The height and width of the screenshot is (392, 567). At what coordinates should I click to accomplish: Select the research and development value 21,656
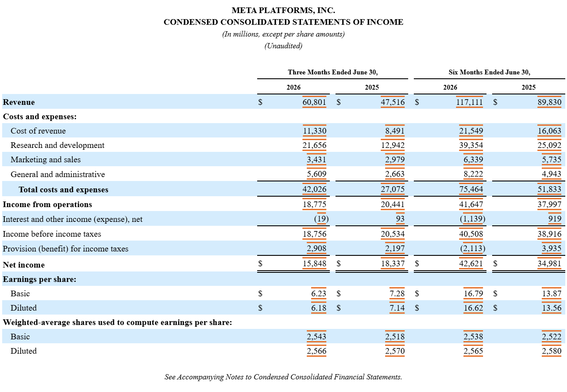tap(314, 145)
